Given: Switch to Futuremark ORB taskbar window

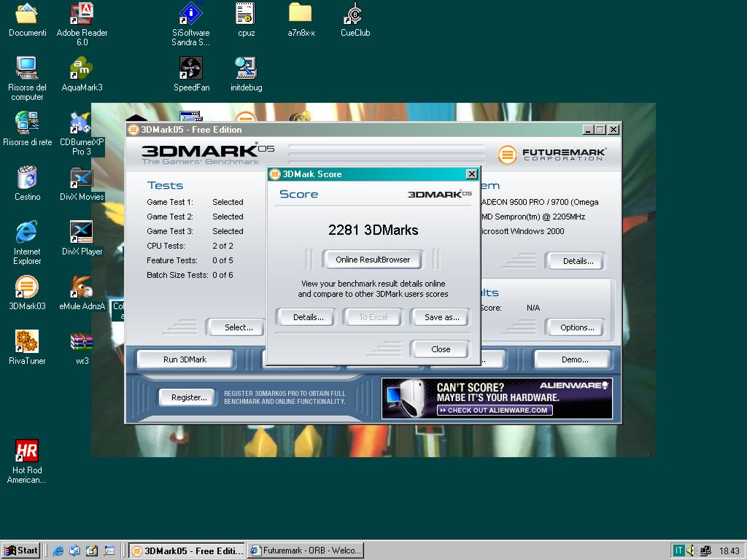Looking at the screenshot, I should click(306, 551).
